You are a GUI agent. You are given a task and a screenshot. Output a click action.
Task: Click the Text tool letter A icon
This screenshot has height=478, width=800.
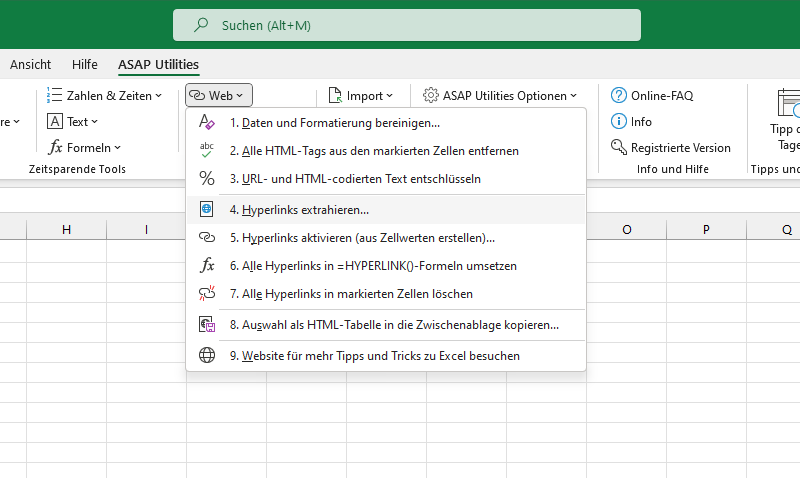[x=55, y=121]
